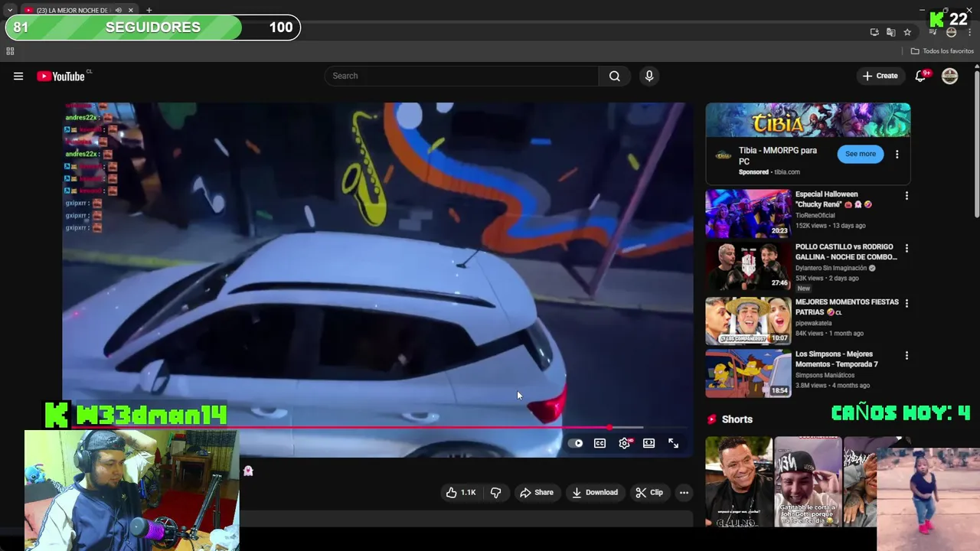The height and width of the screenshot is (551, 980).
Task: Download the video
Action: (595, 493)
